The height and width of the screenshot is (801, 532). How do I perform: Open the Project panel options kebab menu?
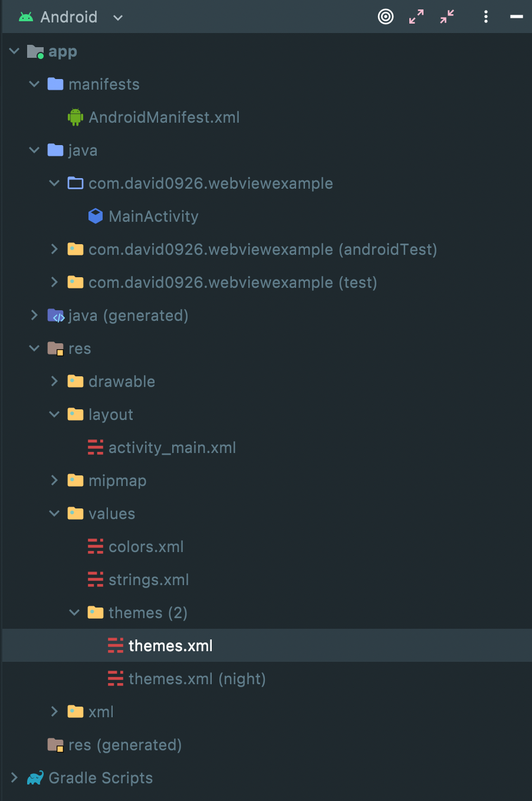(x=485, y=17)
